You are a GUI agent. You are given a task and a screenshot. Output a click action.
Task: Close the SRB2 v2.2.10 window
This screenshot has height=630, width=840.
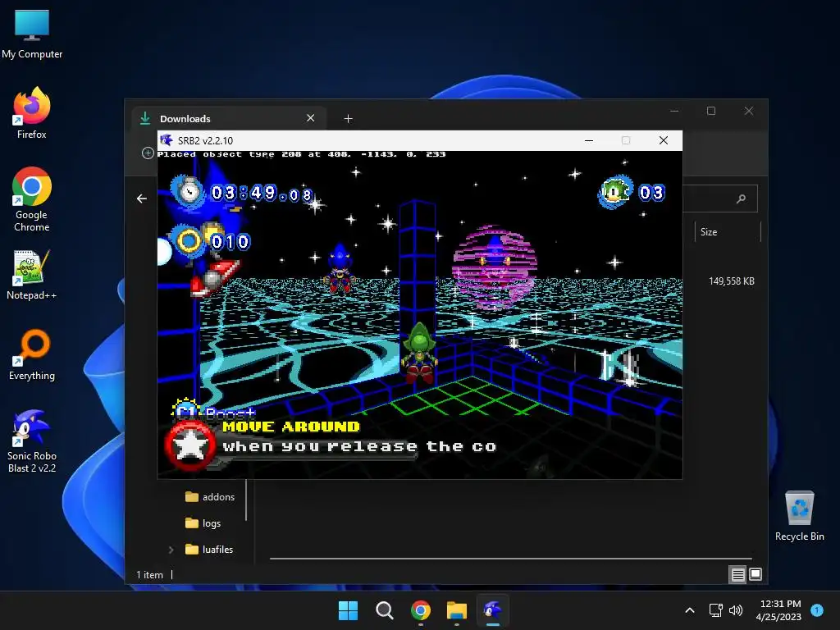point(663,140)
